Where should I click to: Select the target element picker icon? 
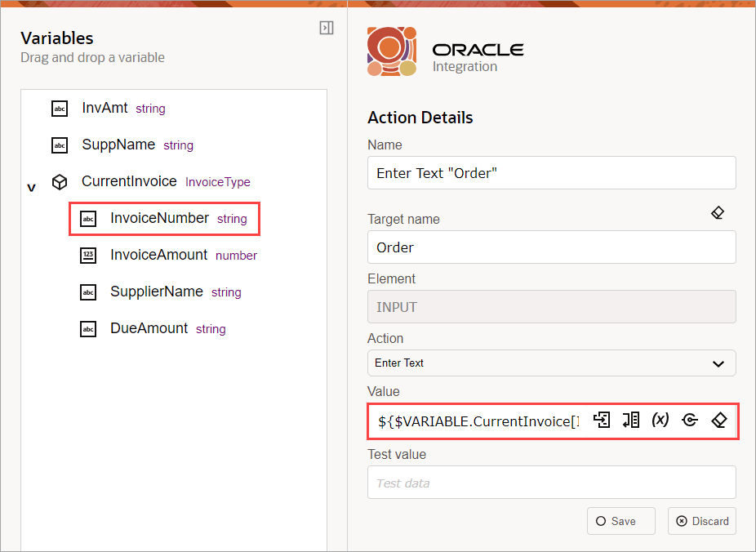690,420
